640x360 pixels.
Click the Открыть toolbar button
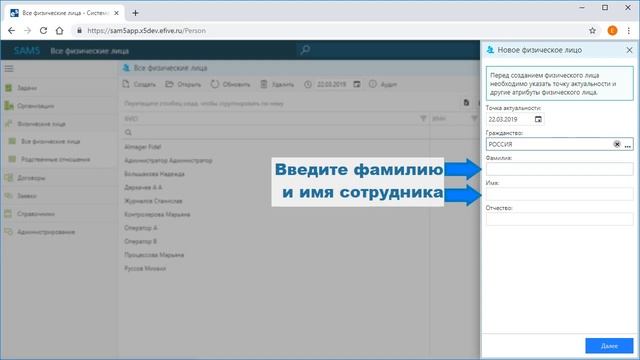[183, 84]
